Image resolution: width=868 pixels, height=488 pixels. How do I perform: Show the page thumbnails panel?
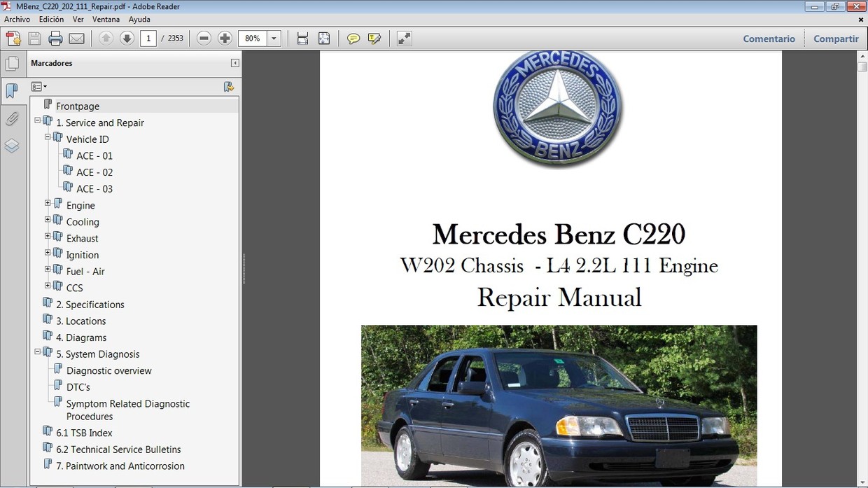pyautogui.click(x=12, y=64)
